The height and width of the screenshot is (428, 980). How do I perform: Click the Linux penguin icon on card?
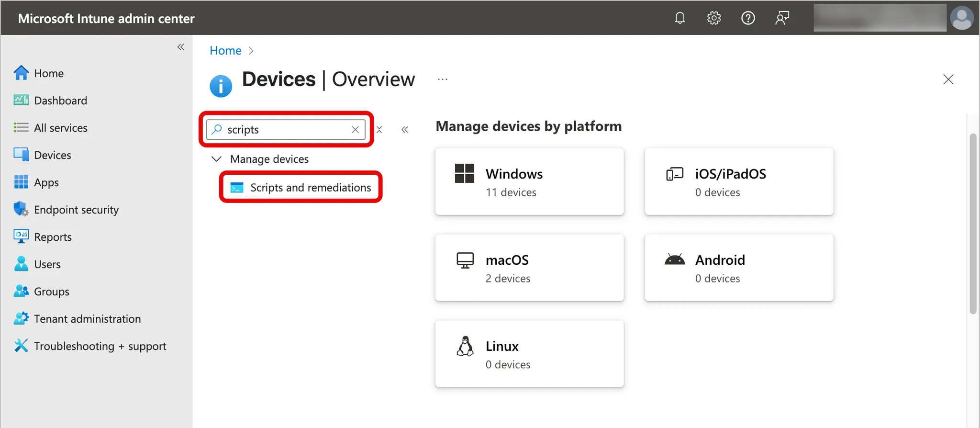point(465,346)
